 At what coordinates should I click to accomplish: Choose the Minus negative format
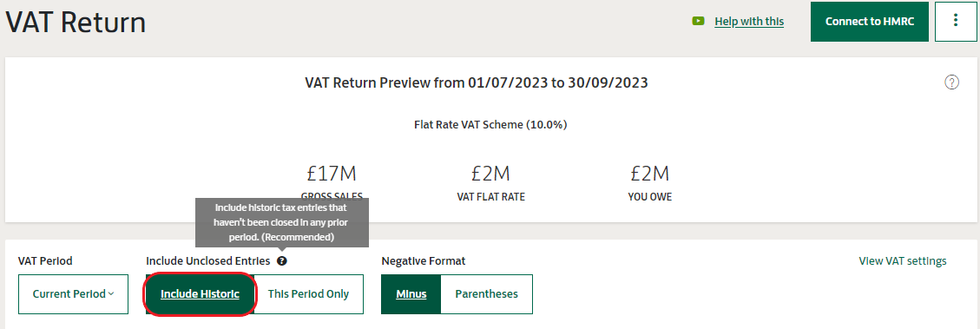(411, 294)
